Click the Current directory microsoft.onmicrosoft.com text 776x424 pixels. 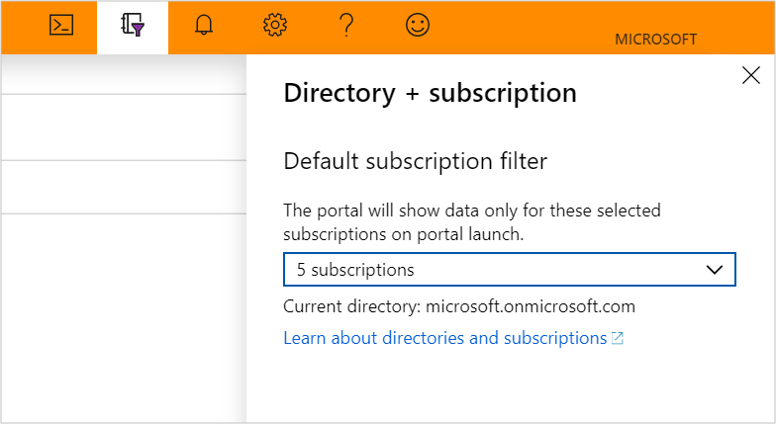pos(459,306)
